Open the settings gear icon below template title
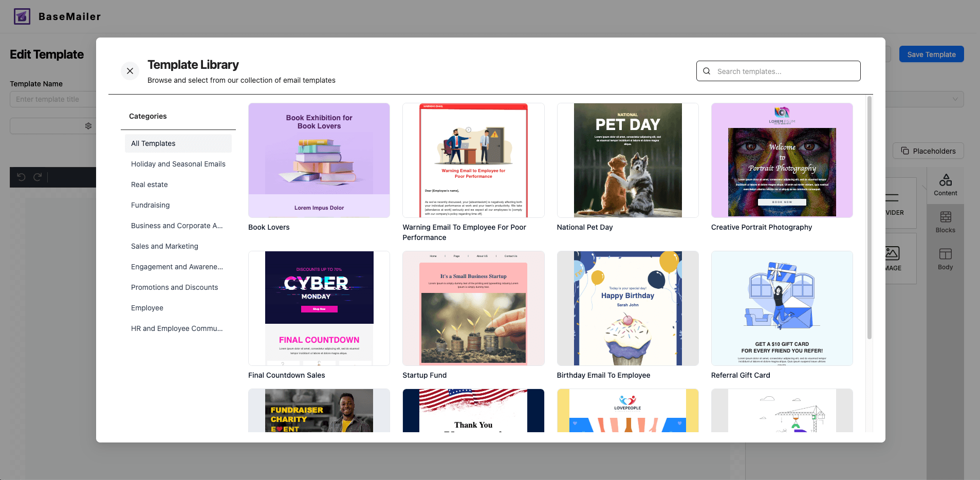The width and height of the screenshot is (980, 480). click(88, 125)
